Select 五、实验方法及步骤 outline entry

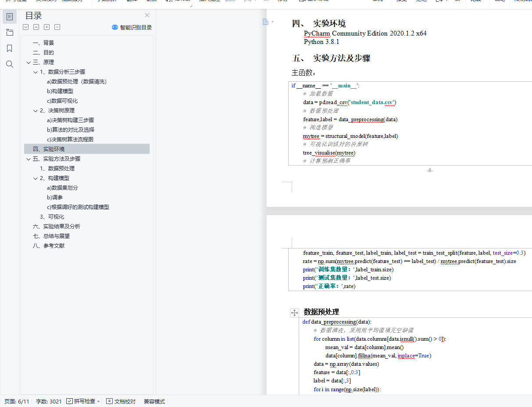[x=57, y=159]
